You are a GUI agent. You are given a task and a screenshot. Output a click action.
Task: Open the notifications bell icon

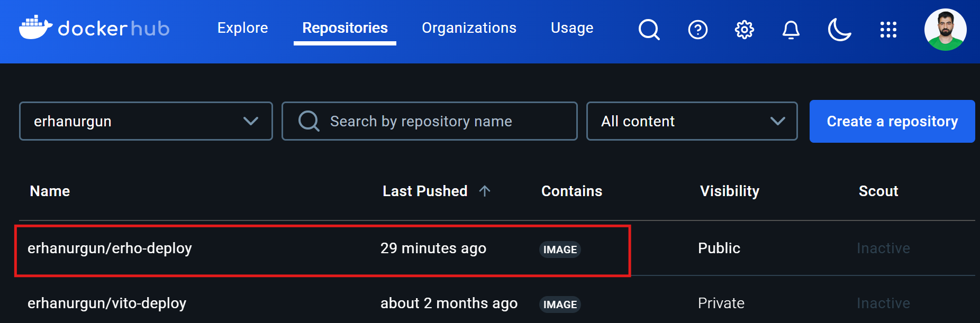point(791,30)
